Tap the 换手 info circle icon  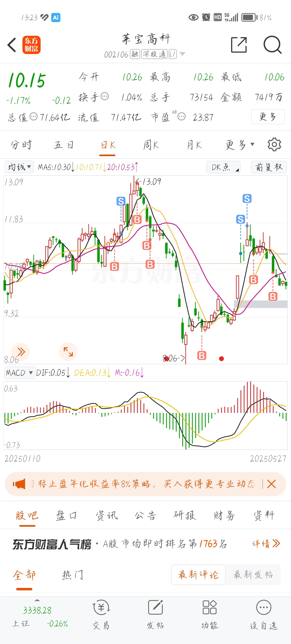[x=105, y=96]
